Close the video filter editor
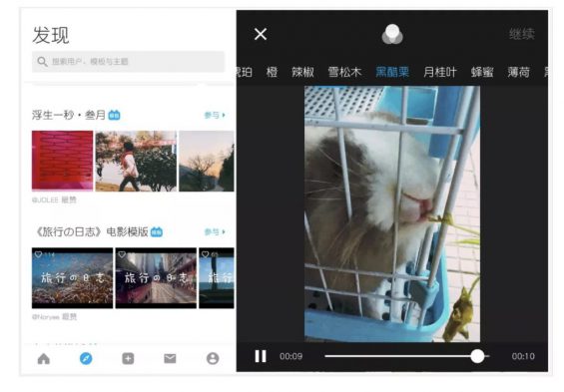This screenshot has width=564, height=392. coord(261,34)
